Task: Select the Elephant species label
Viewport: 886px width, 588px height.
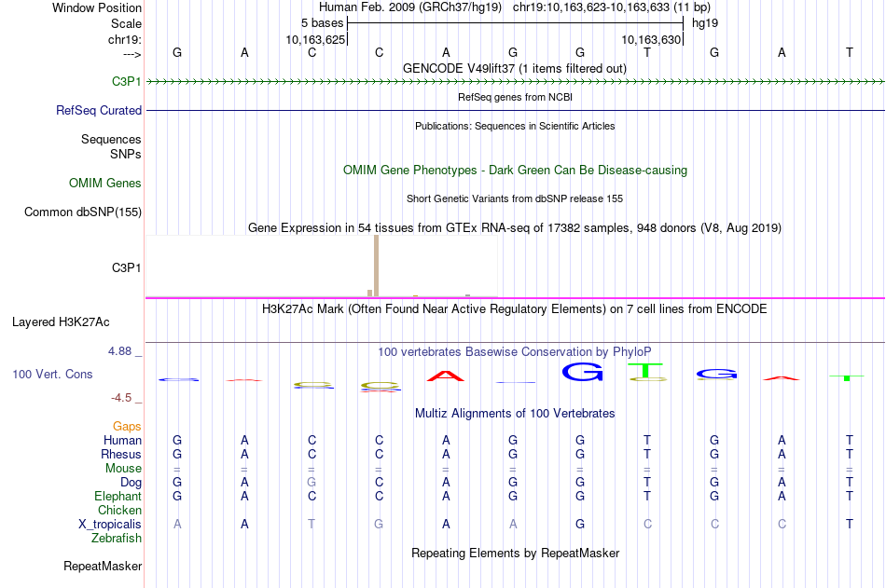Action: tap(118, 496)
